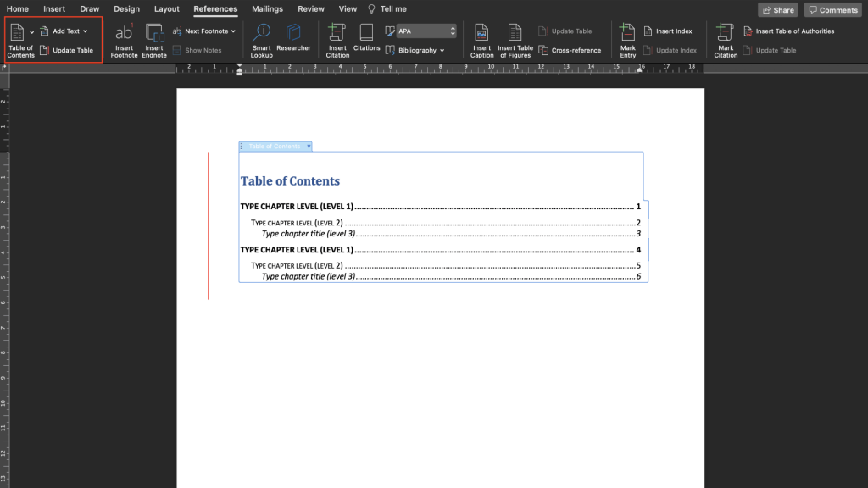This screenshot has height=488, width=868.
Task: Click Update Index
Action: (670, 50)
